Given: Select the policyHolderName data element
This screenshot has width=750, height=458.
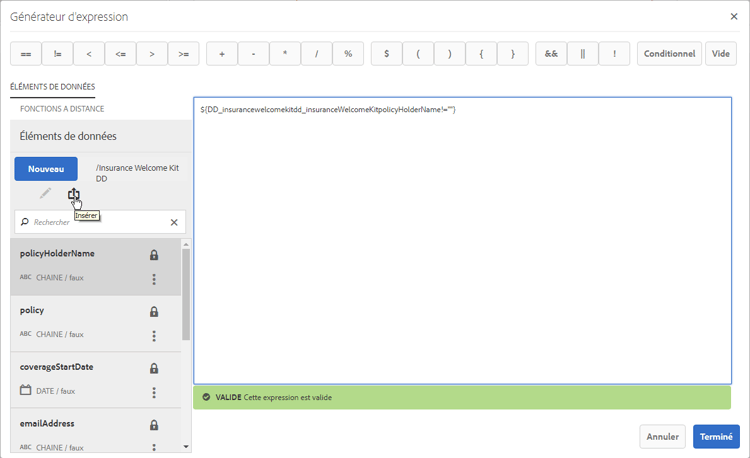Looking at the screenshot, I should tap(96, 266).
